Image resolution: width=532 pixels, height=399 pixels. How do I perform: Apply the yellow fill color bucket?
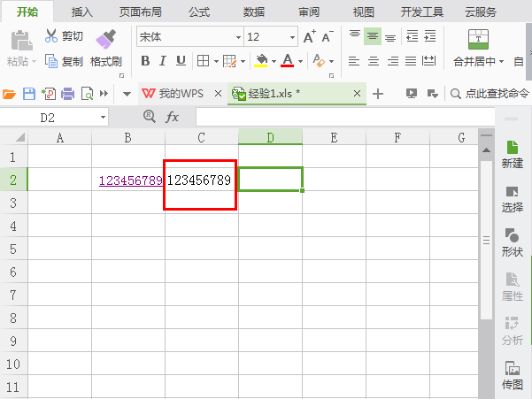[261, 61]
